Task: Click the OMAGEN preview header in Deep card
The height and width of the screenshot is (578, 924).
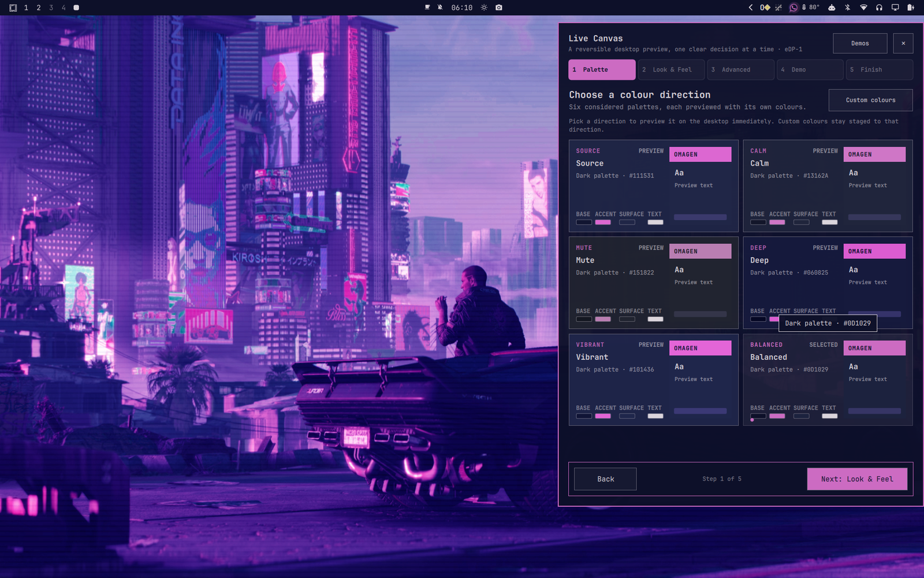Action: (874, 251)
